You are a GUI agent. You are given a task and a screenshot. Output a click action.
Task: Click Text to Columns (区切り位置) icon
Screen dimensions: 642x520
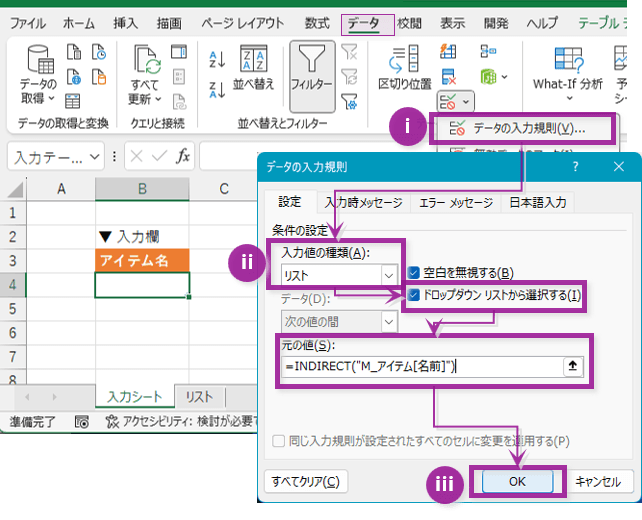pos(405,68)
